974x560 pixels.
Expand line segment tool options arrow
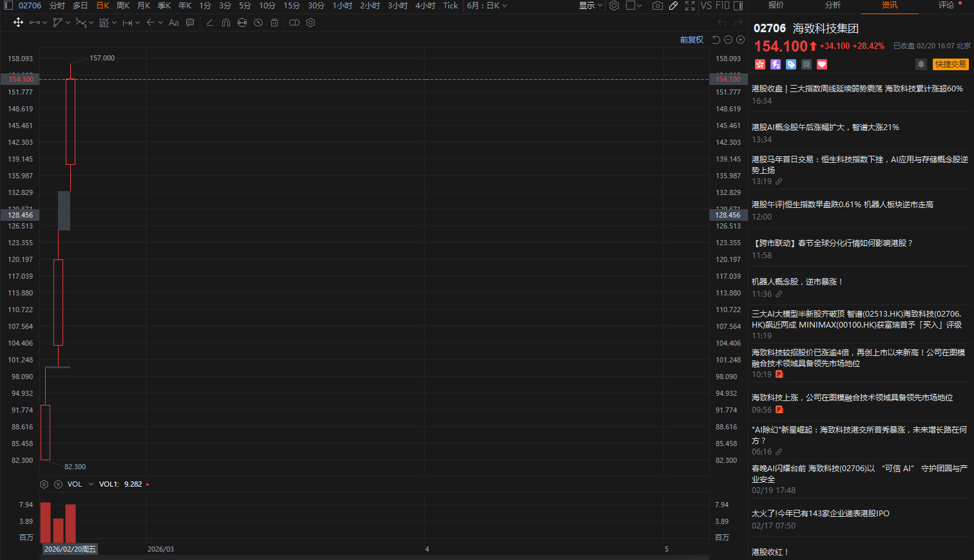pos(44,23)
